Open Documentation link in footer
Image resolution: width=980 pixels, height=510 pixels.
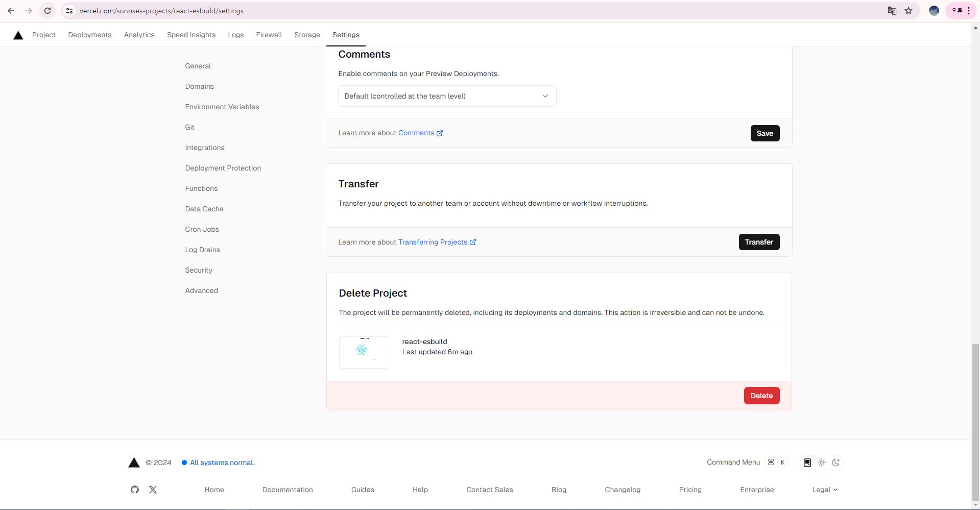(288, 490)
